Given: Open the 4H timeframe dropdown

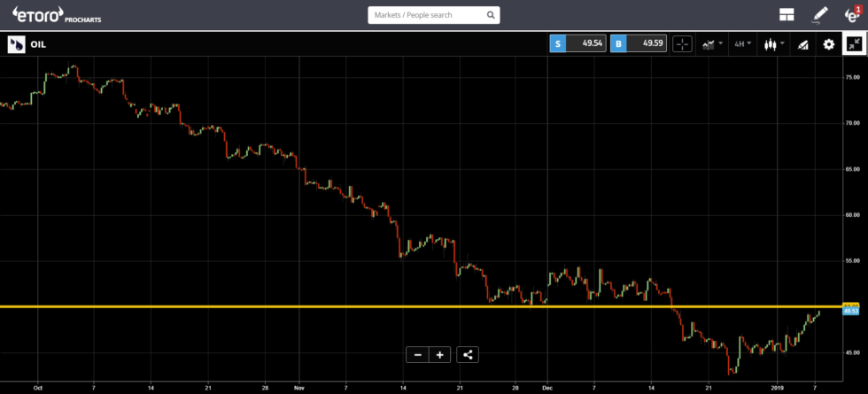Looking at the screenshot, I should 742,44.
